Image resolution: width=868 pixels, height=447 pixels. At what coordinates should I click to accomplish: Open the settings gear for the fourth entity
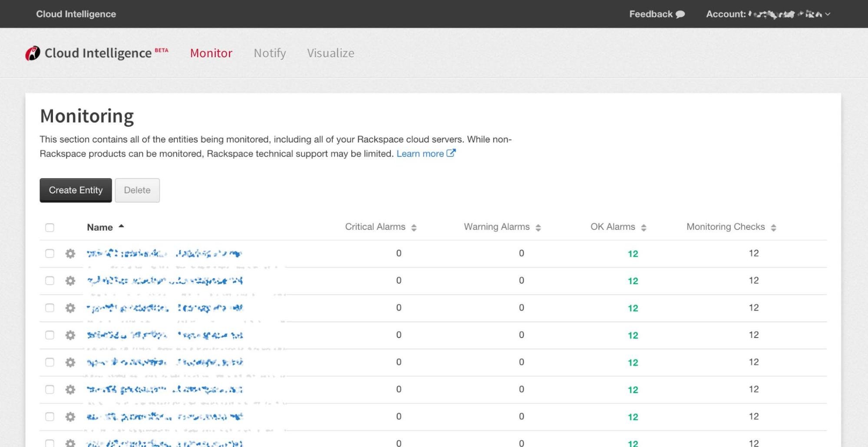70,335
